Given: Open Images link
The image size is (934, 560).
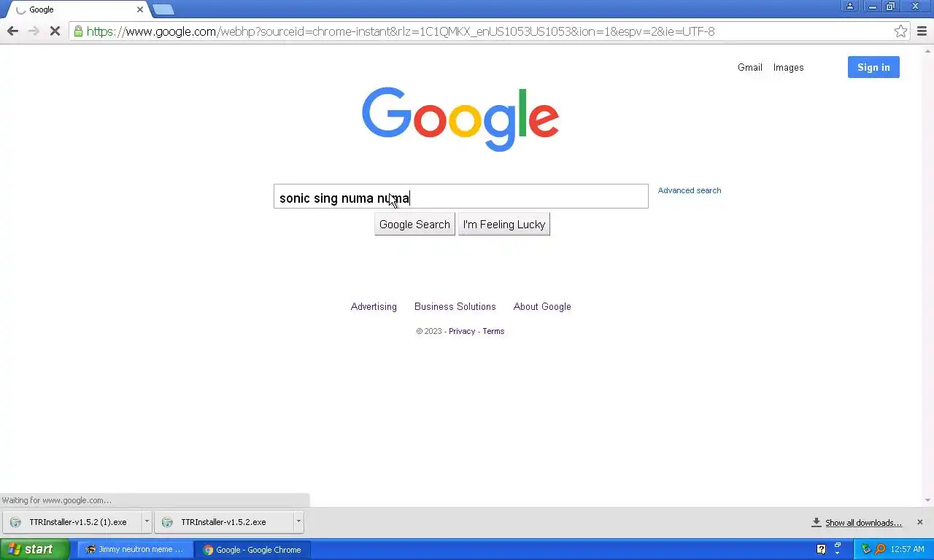Looking at the screenshot, I should tap(788, 67).
